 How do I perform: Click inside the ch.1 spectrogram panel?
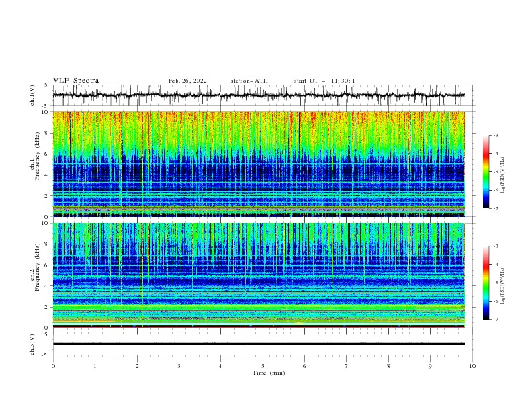pos(259,164)
